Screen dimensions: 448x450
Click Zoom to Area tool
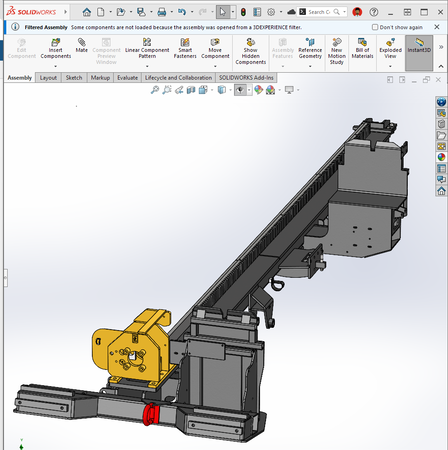pyautogui.click(x=167, y=90)
